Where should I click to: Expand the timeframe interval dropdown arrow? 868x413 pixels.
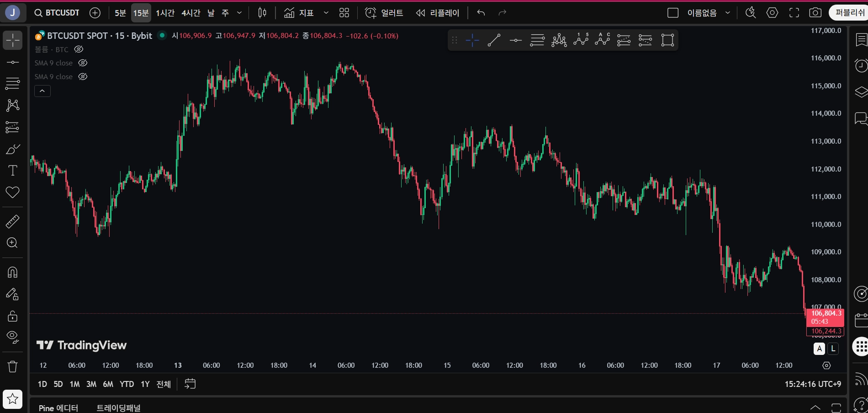point(239,13)
